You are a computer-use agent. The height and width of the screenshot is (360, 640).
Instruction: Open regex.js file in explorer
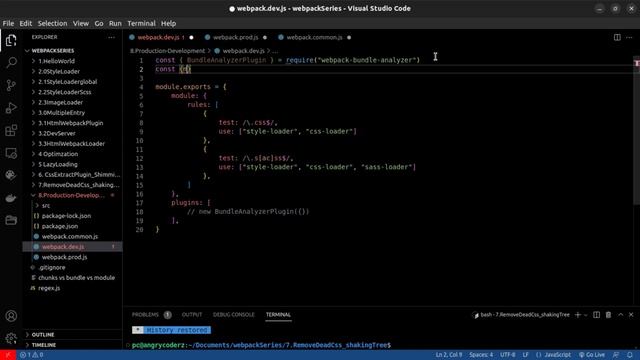click(49, 288)
